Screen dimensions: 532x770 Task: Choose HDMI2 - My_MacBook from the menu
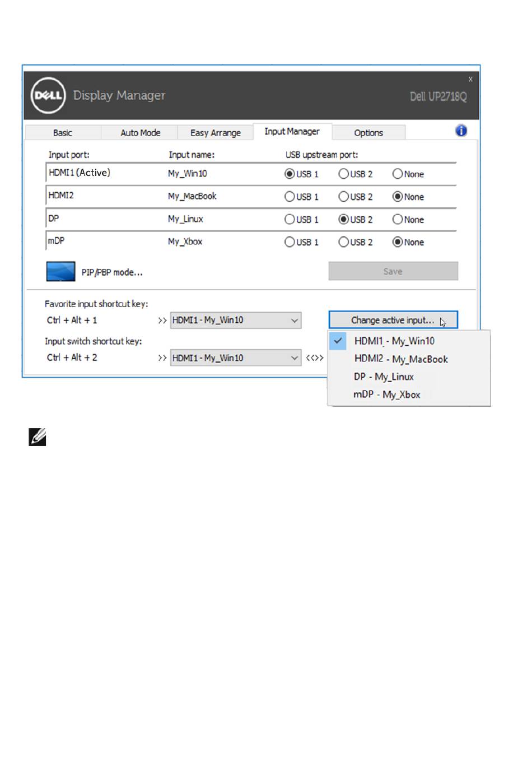409,359
